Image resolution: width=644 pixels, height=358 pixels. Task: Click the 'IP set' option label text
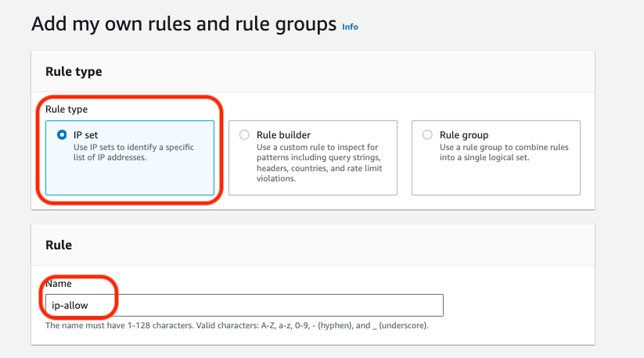tap(85, 134)
